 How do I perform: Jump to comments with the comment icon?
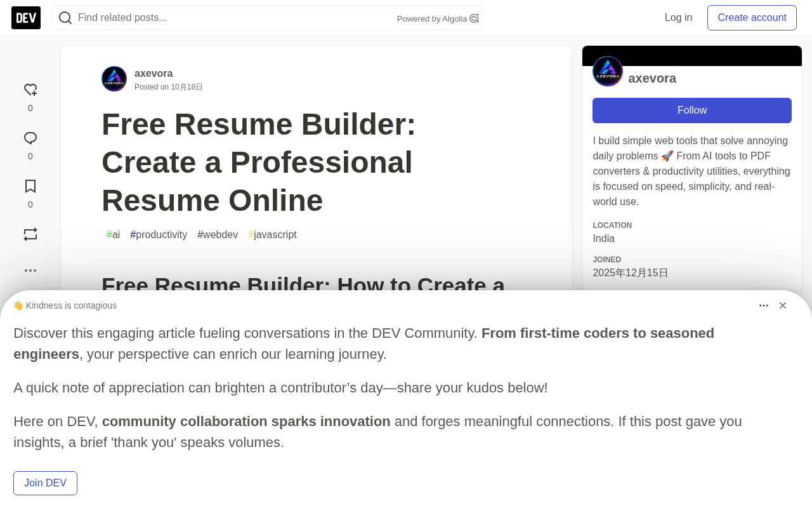point(30,138)
